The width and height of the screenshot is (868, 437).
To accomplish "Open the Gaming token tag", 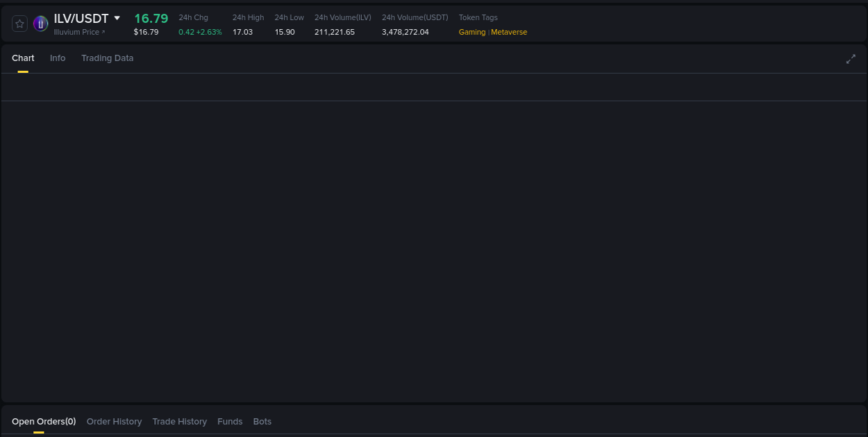I will click(471, 32).
